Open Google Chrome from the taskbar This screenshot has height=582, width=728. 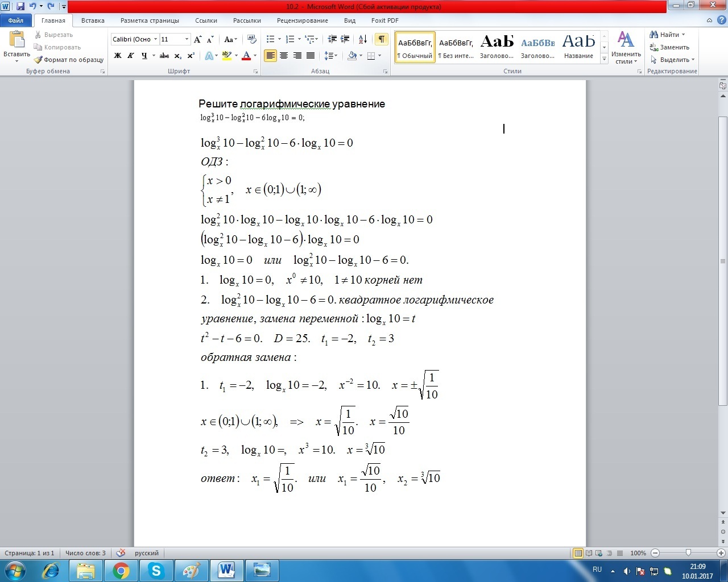(x=121, y=571)
